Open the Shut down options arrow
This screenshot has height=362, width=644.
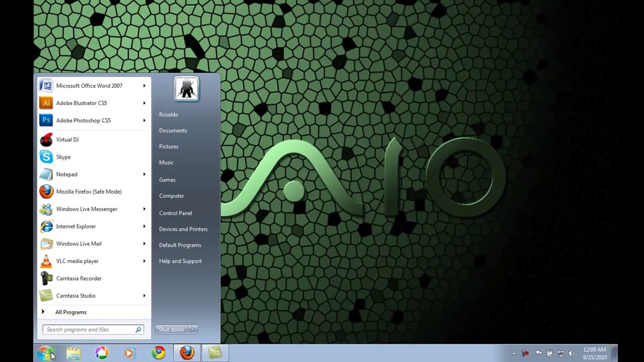[x=192, y=330]
